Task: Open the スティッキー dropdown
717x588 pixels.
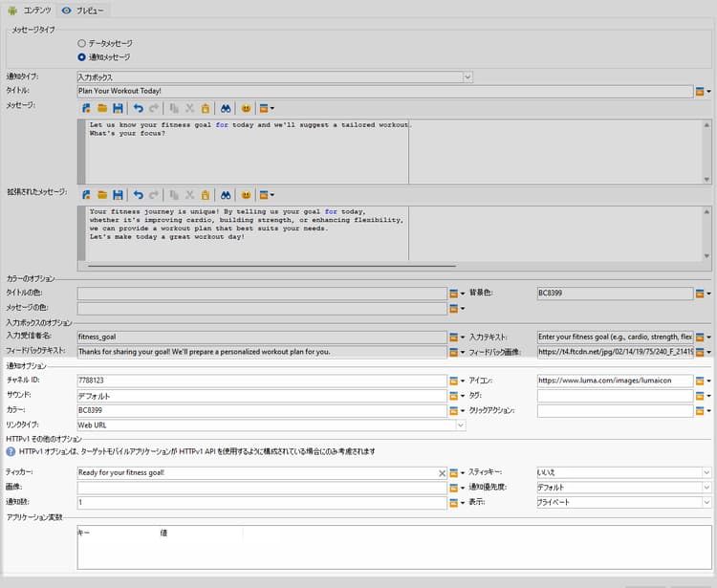Action: (x=706, y=472)
